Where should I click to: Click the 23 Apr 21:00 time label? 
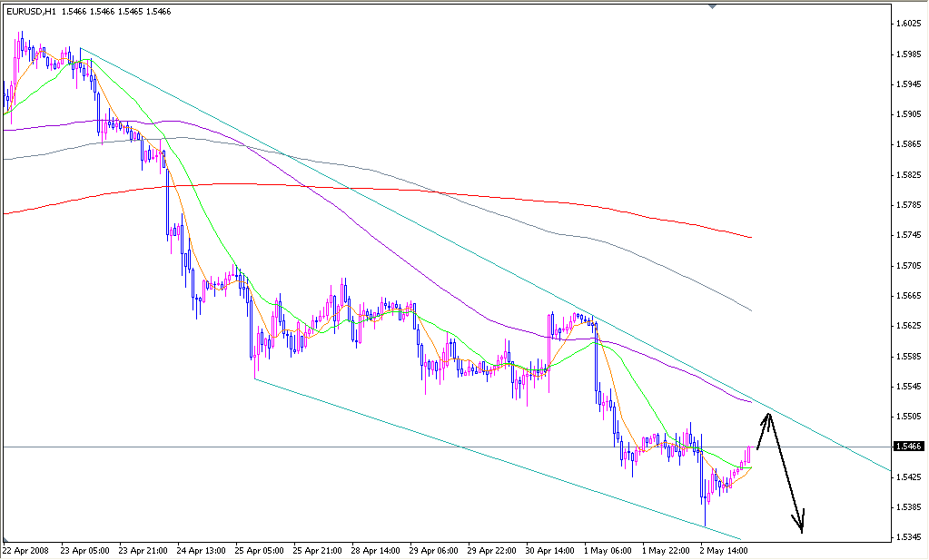pos(143,551)
